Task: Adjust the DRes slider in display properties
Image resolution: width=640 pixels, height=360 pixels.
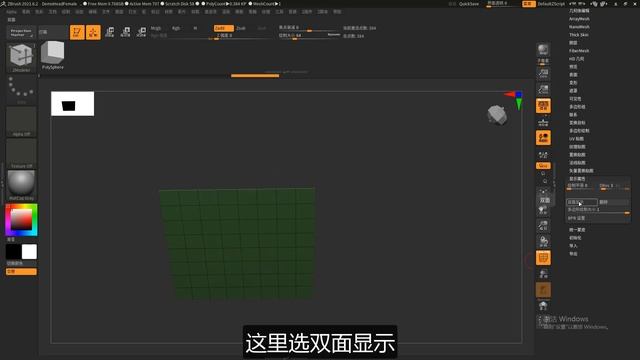Action: pos(614,186)
